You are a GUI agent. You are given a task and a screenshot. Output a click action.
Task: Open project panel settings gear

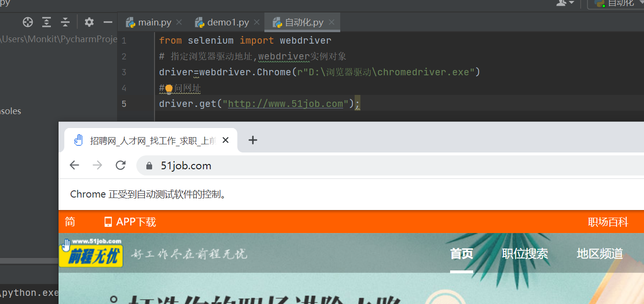pyautogui.click(x=89, y=22)
